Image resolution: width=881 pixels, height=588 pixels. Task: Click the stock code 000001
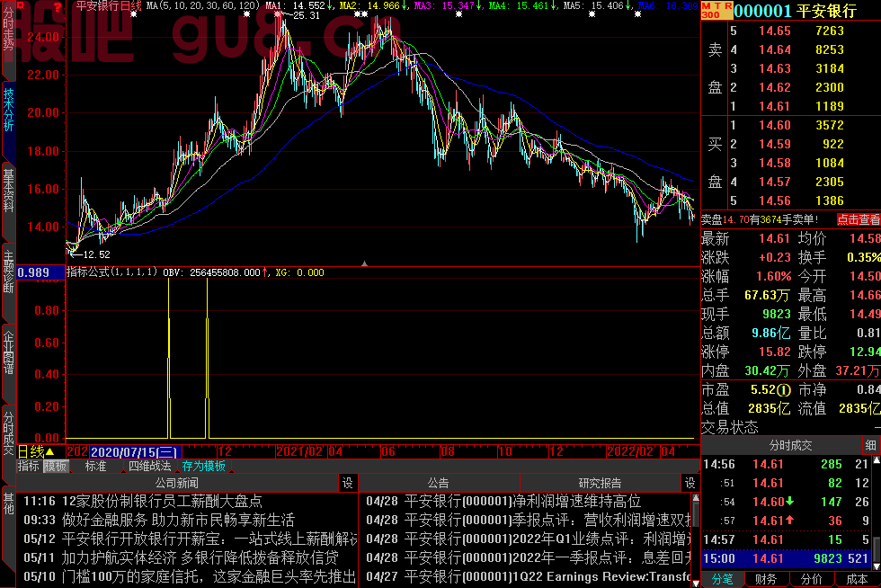click(762, 11)
